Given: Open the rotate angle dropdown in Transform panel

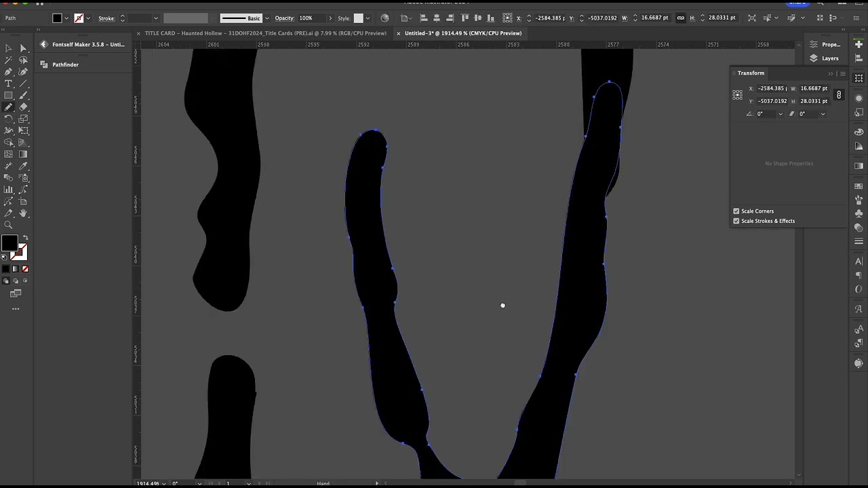Looking at the screenshot, I should tap(780, 114).
